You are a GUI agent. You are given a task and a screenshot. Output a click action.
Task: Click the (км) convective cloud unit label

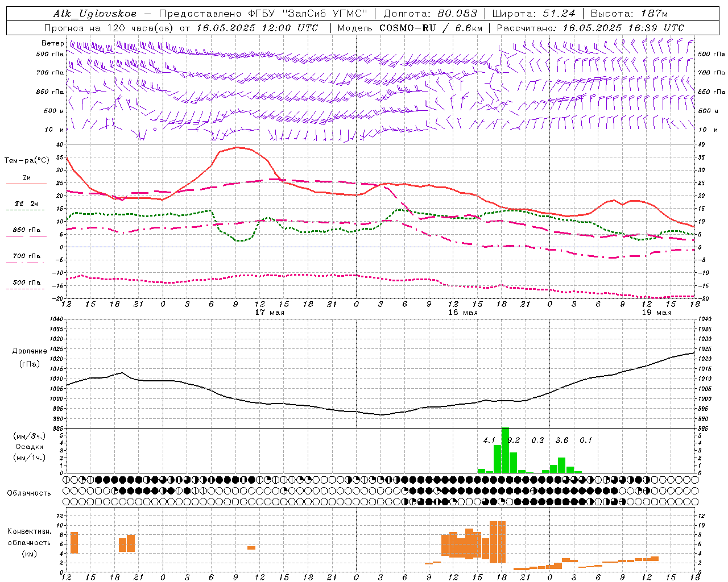30,554
